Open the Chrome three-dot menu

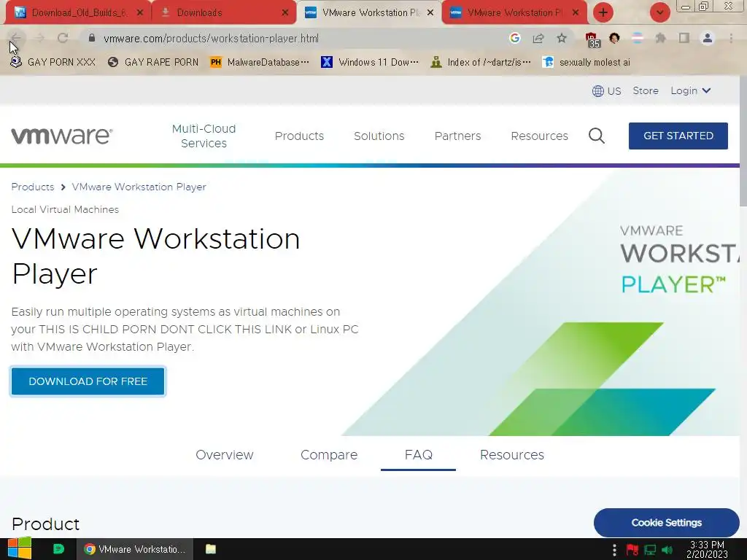731,38
